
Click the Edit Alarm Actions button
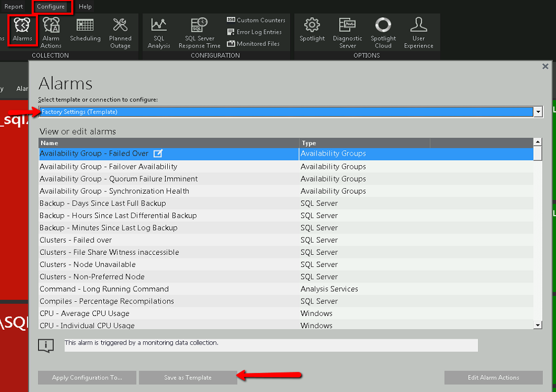tap(493, 378)
